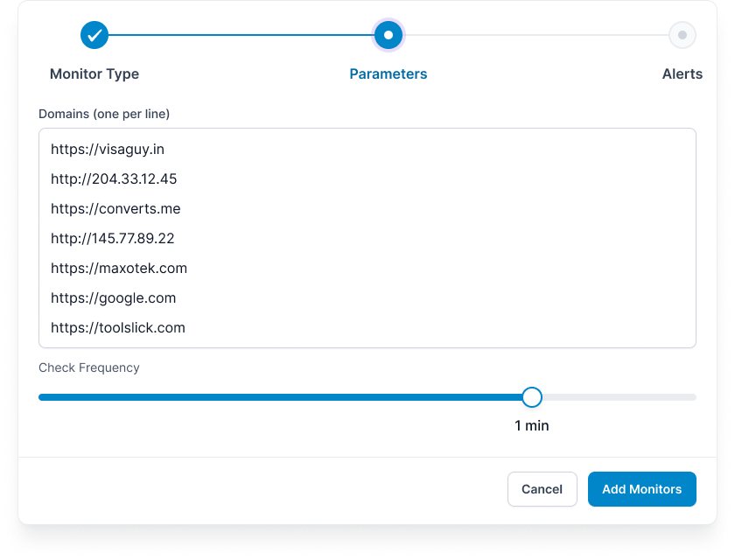Jump to the Alerts step label
The image size is (735, 560).
[x=682, y=74]
